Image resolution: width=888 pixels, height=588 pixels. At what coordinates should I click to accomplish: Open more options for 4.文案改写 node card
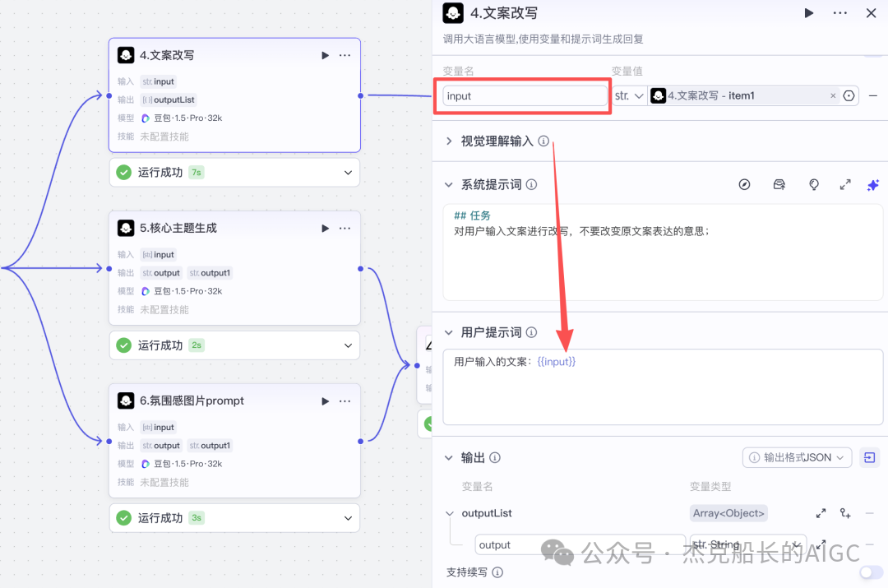(345, 56)
